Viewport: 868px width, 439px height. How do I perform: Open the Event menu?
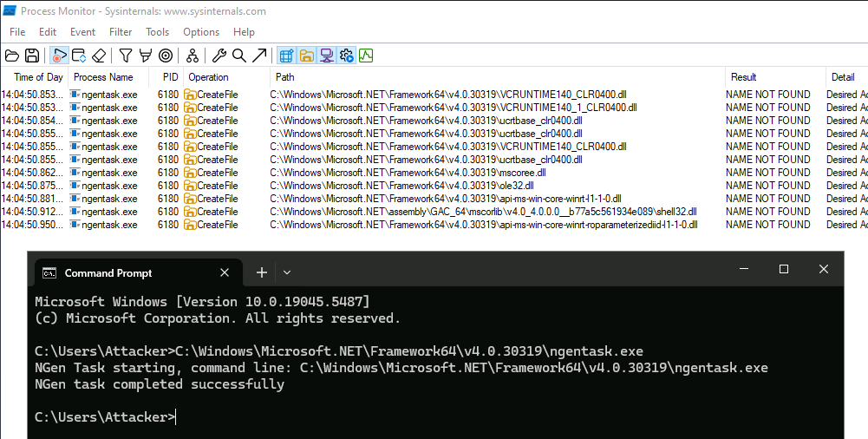[x=82, y=32]
